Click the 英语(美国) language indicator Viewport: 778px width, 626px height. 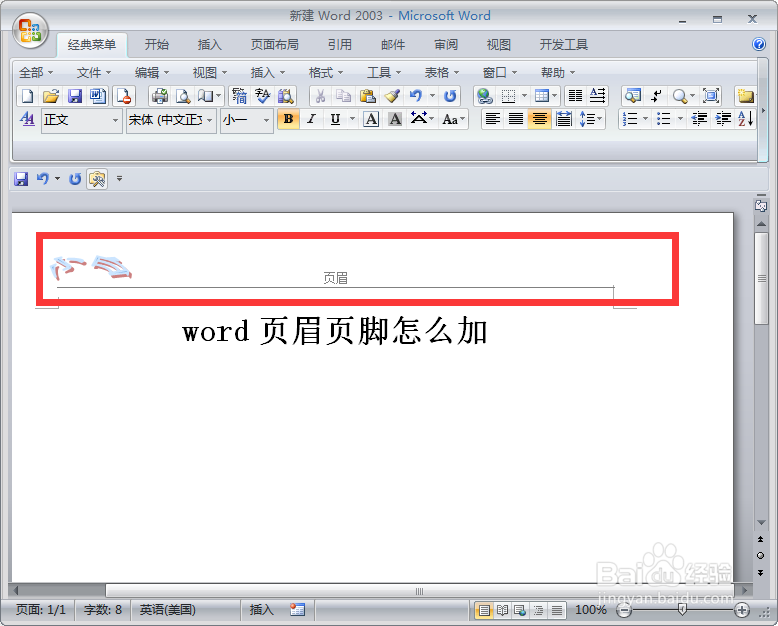click(168, 610)
